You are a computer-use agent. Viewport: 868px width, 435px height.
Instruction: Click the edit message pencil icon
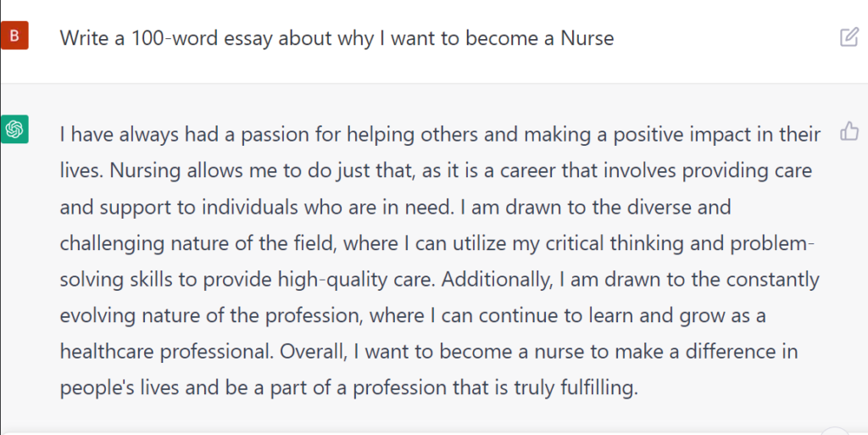click(x=849, y=37)
